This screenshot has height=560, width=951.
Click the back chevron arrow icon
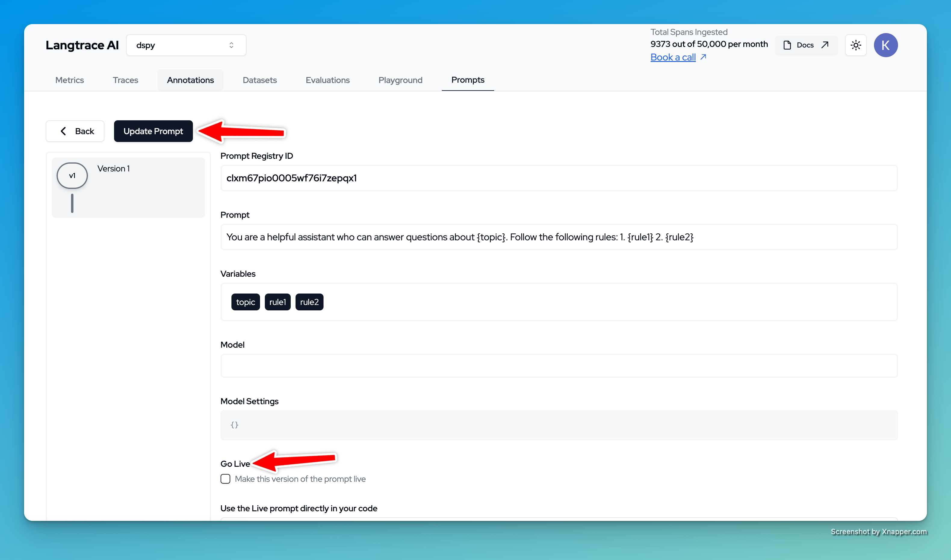pos(64,131)
